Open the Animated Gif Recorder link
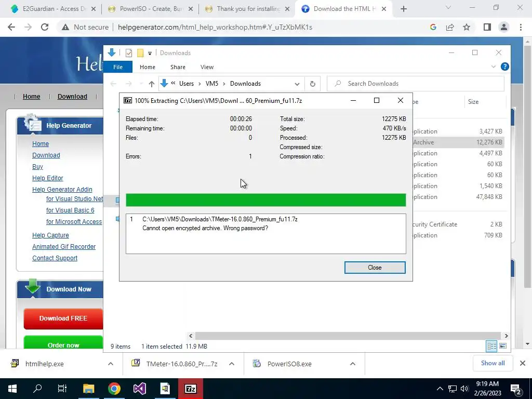This screenshot has width=532, height=399. pyautogui.click(x=64, y=247)
